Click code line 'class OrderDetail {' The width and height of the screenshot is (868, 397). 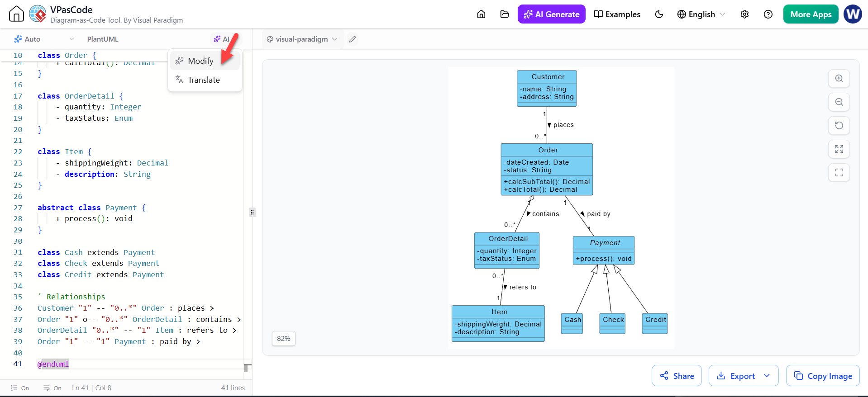[81, 96]
